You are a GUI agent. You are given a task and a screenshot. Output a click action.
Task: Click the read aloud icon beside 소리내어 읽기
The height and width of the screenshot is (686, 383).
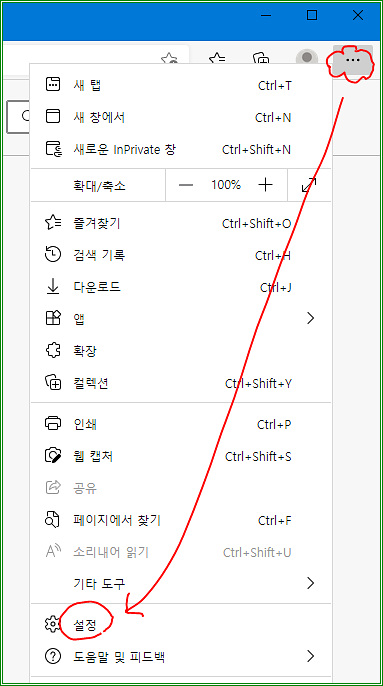coord(53,551)
